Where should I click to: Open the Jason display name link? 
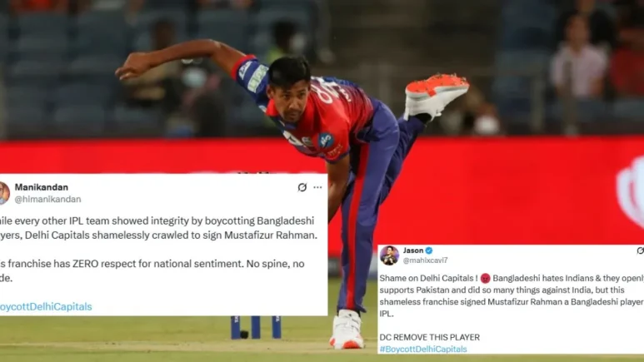point(413,250)
